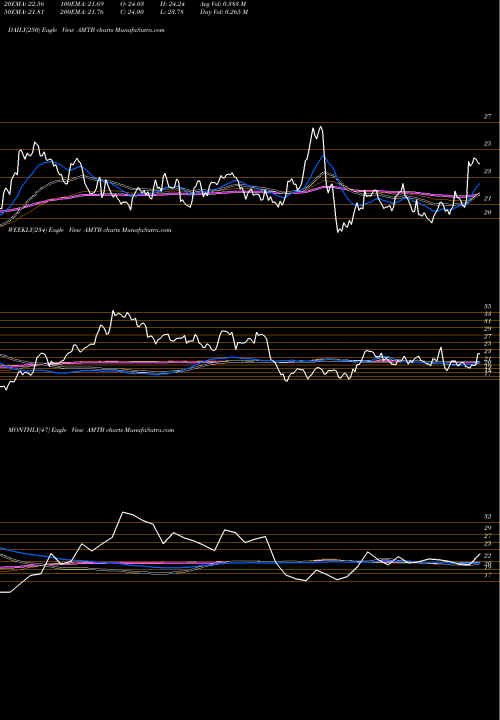Click the 27 price label on daily chart
Image resolution: width=500 pixels, height=720 pixels.
[x=488, y=117]
